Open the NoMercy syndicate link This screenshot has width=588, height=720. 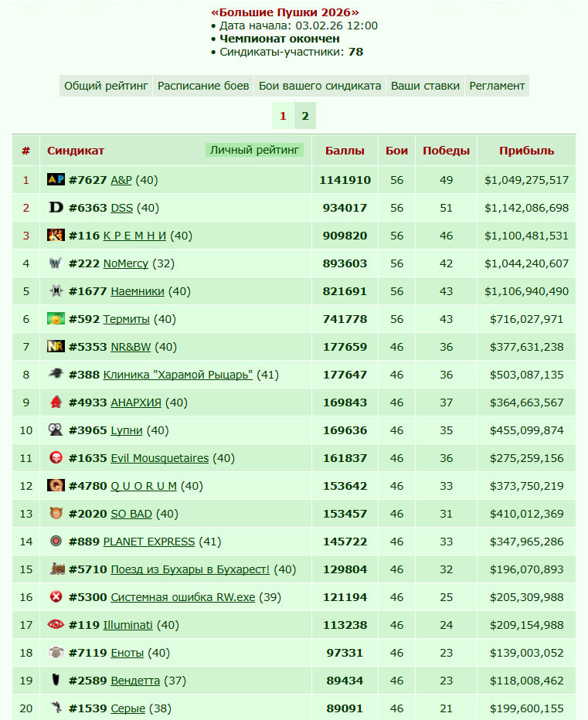coord(125,263)
